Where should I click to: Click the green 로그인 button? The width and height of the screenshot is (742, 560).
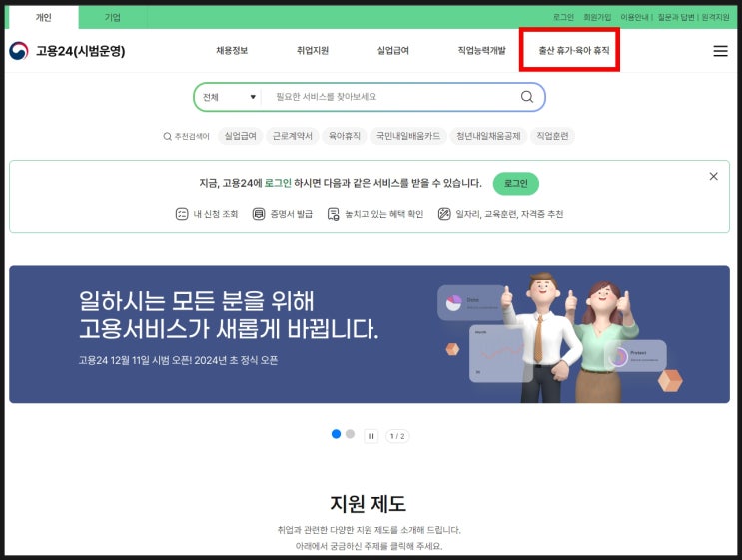(515, 184)
